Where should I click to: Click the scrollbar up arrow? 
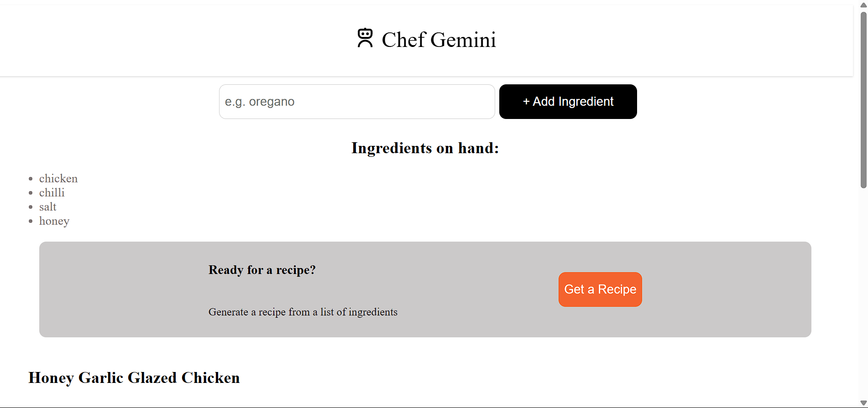pyautogui.click(x=863, y=6)
